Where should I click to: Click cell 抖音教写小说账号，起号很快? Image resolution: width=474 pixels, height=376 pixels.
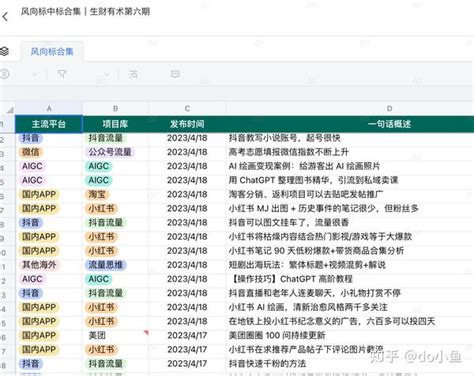(284, 138)
